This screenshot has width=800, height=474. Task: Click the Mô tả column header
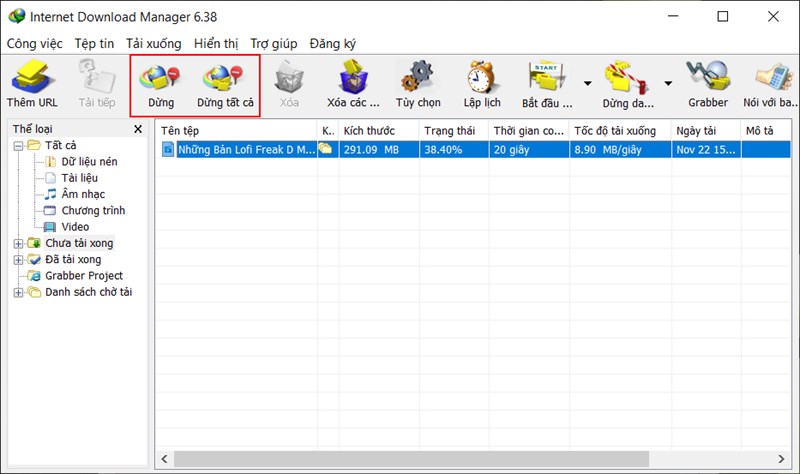click(x=766, y=131)
